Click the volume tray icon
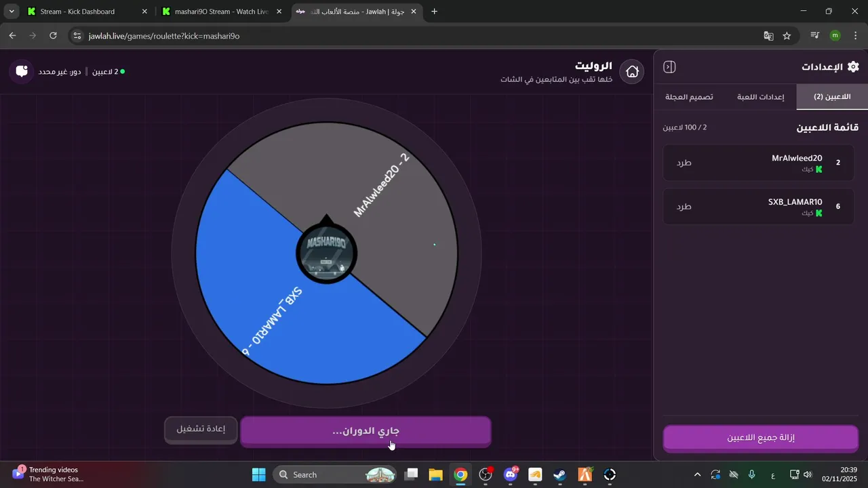This screenshot has width=868, height=488. [x=807, y=474]
